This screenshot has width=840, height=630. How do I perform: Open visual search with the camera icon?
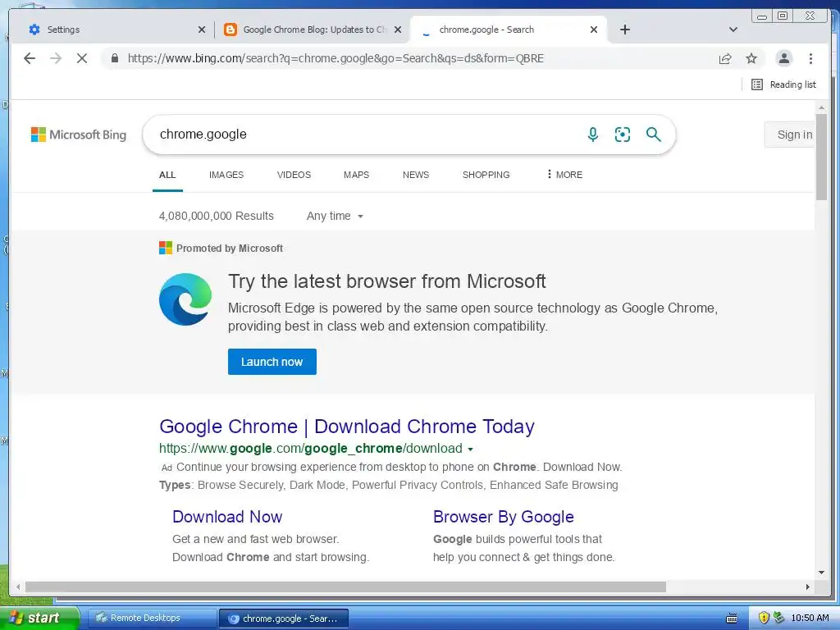[623, 135]
